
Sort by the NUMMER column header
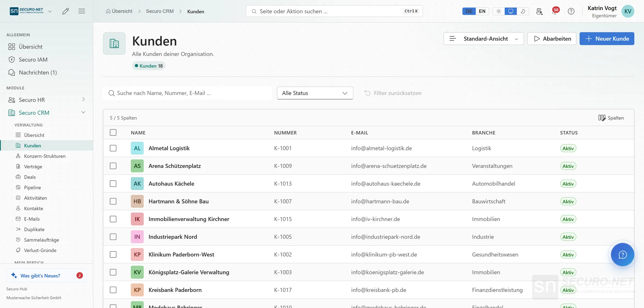point(285,133)
